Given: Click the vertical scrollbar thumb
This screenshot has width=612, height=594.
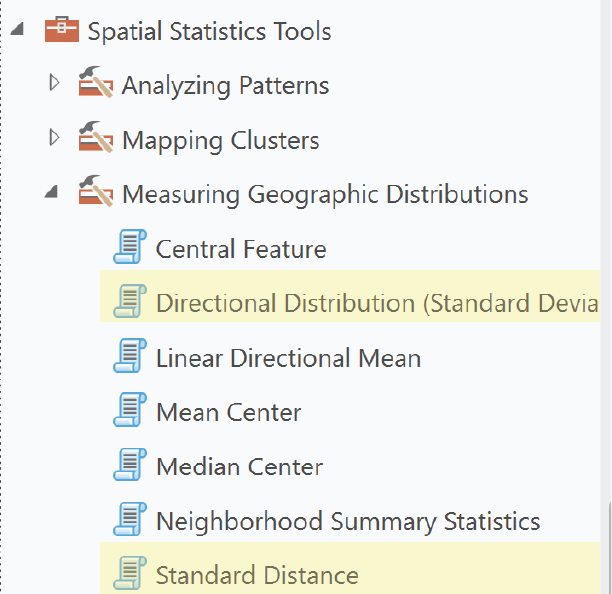Looking at the screenshot, I should (609, 548).
